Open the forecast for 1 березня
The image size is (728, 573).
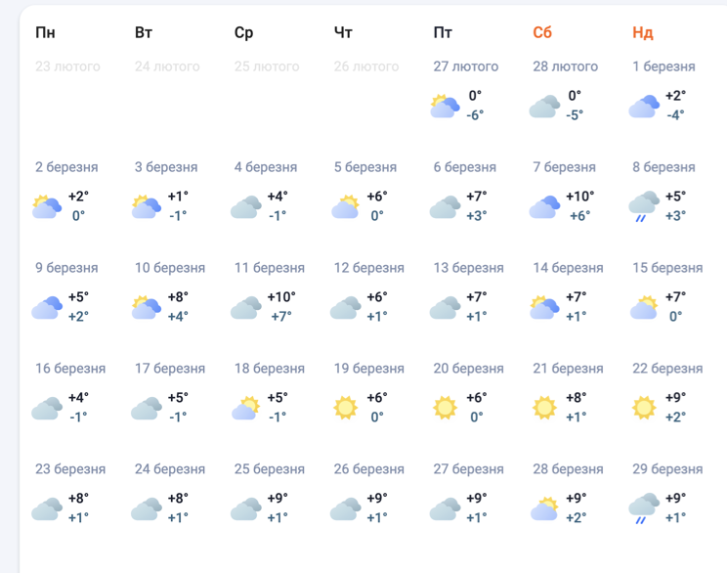[664, 66]
